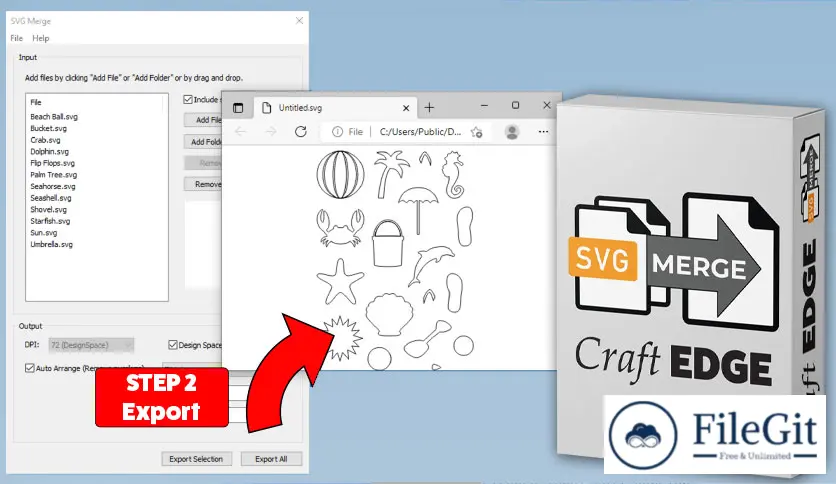The width and height of the screenshot is (836, 484).
Task: Click the palm tree outline in the SVG
Action: [390, 174]
